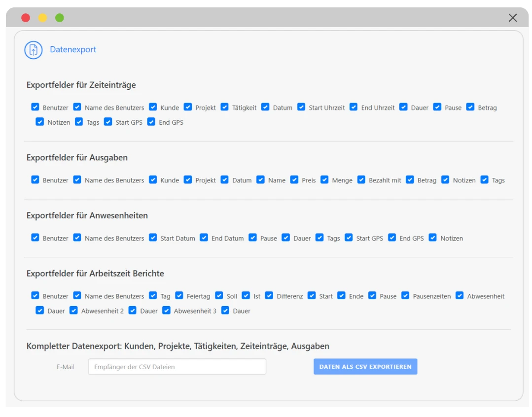The width and height of the screenshot is (532, 417).
Task: Close the dialog with the X icon
Action: click(x=513, y=18)
